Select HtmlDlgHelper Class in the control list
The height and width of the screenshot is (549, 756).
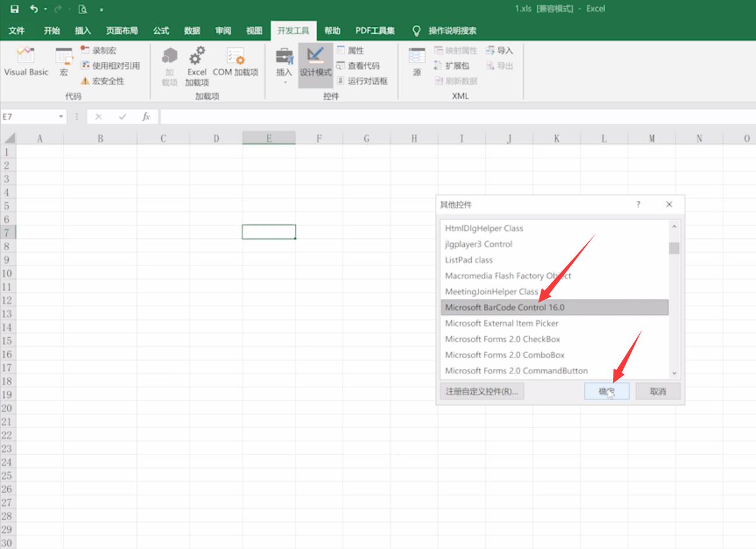(x=555, y=228)
